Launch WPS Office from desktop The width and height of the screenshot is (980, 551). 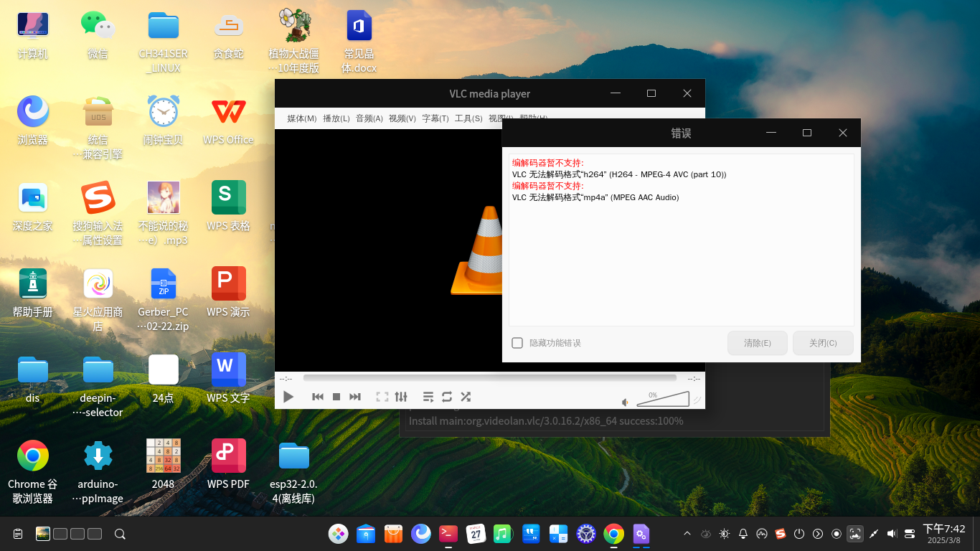pos(229,121)
